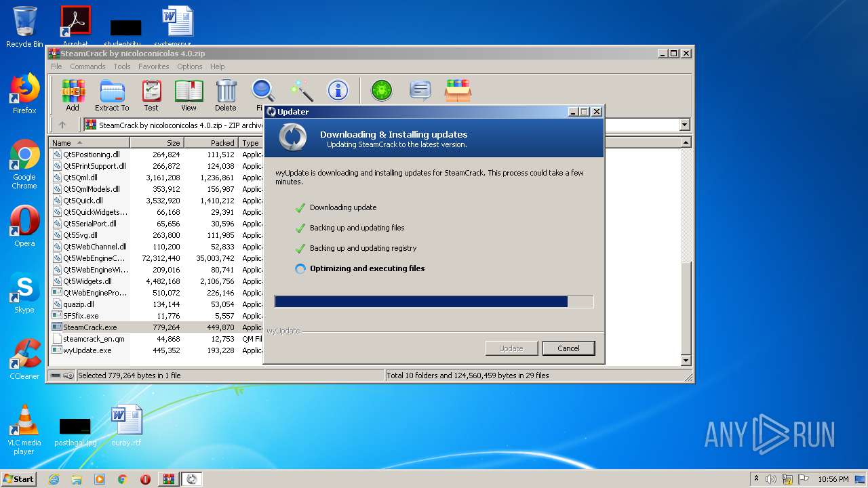The width and height of the screenshot is (868, 488).
Task: Open the Recycle Bin desktop icon
Action: (24, 27)
